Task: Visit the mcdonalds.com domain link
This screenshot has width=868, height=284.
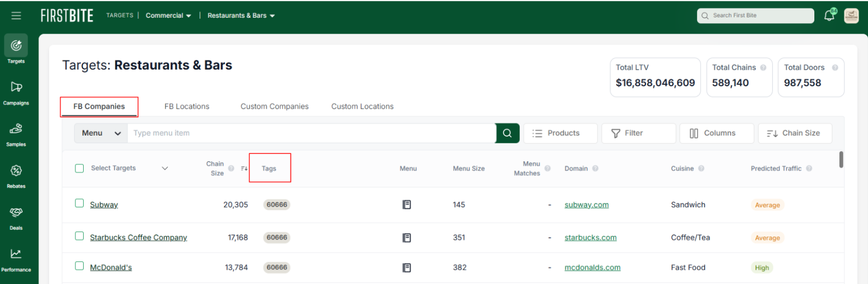Action: [x=592, y=268]
